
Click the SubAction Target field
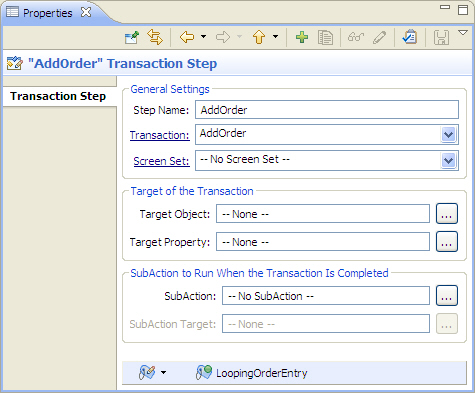(326, 324)
